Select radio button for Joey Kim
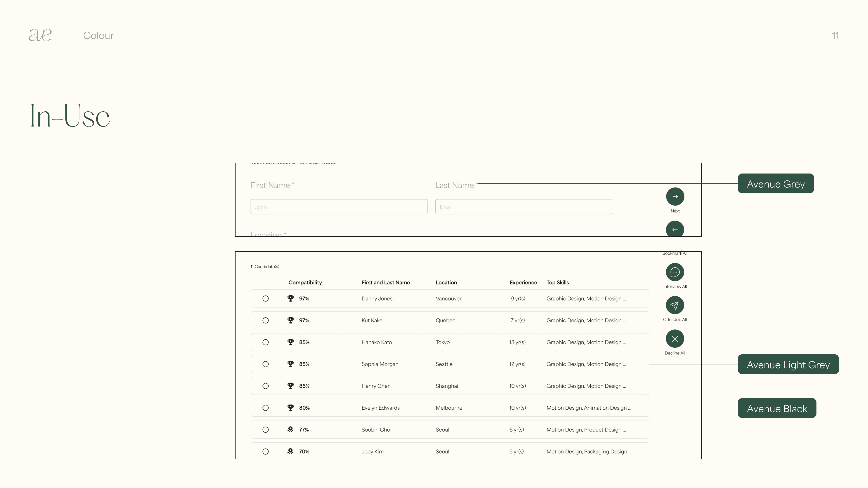 pos(266,451)
